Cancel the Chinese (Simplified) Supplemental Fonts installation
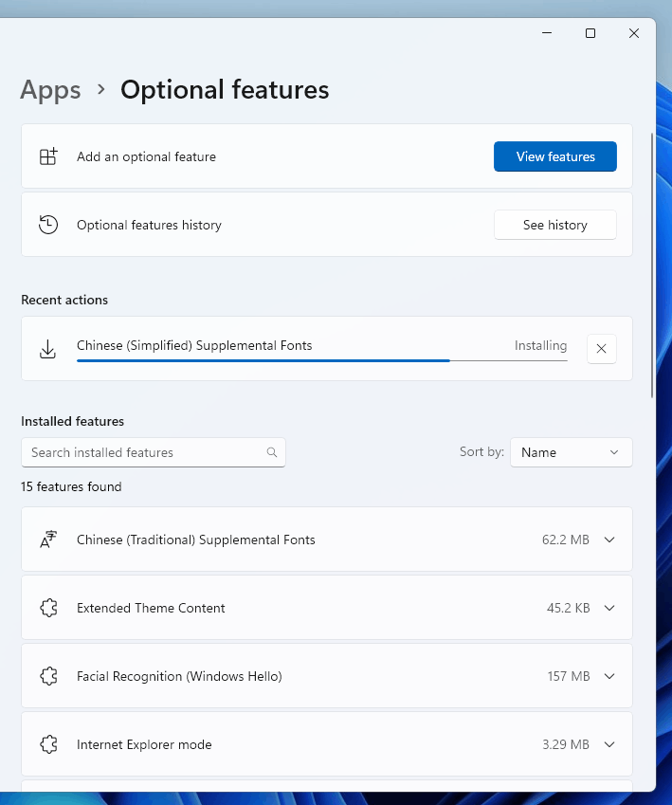 point(602,349)
